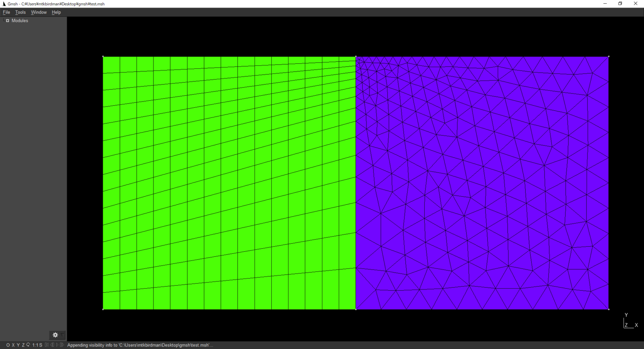Viewport: 644px width, 349px height.
Task: Expand the Modules tree node
Action: click(x=7, y=21)
